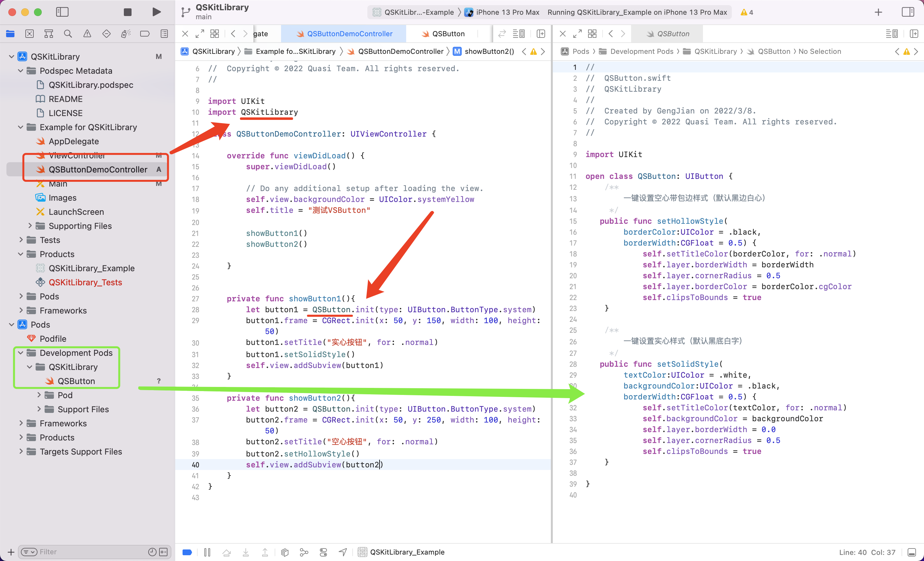Open the Library with plus button
This screenshot has width=924, height=561.
(878, 12)
